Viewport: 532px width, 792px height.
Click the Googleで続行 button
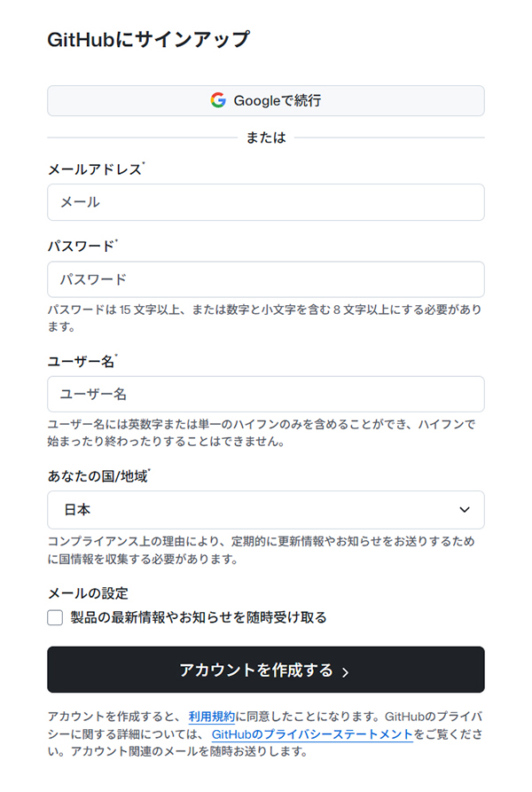(266, 100)
